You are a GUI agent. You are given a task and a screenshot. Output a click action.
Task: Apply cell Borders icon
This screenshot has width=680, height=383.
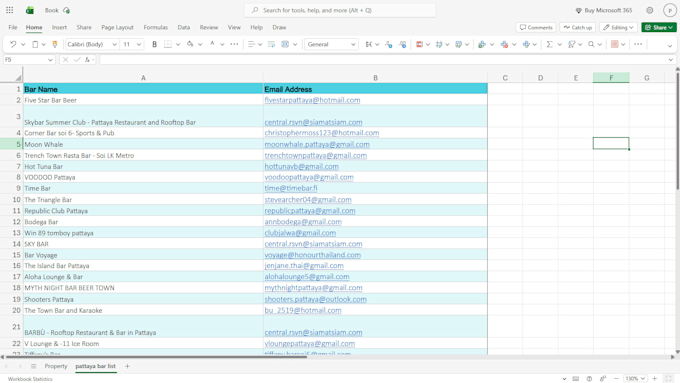pos(168,44)
